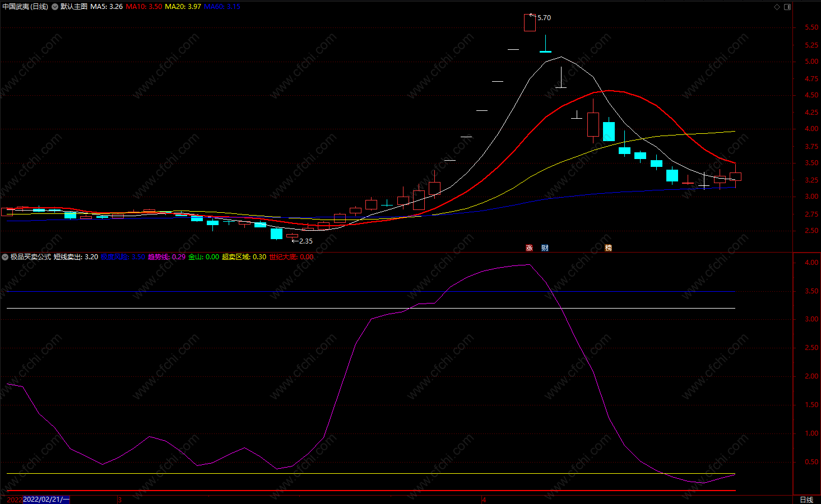The width and height of the screenshot is (821, 504).
Task: Select the MA60: 3.15 label
Action: click(222, 7)
